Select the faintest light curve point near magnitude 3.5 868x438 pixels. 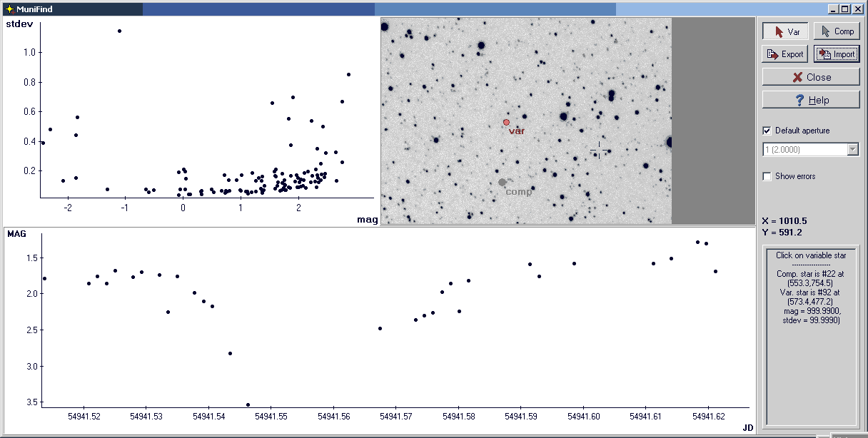click(248, 404)
